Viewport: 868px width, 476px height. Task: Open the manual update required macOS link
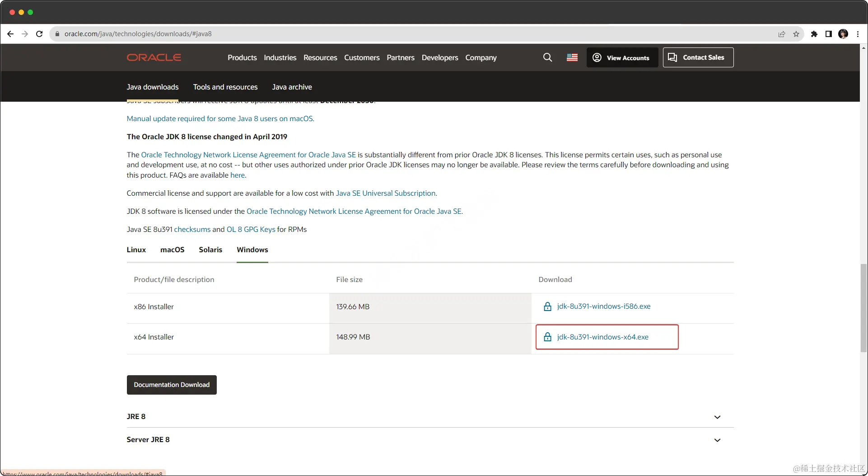pos(220,118)
